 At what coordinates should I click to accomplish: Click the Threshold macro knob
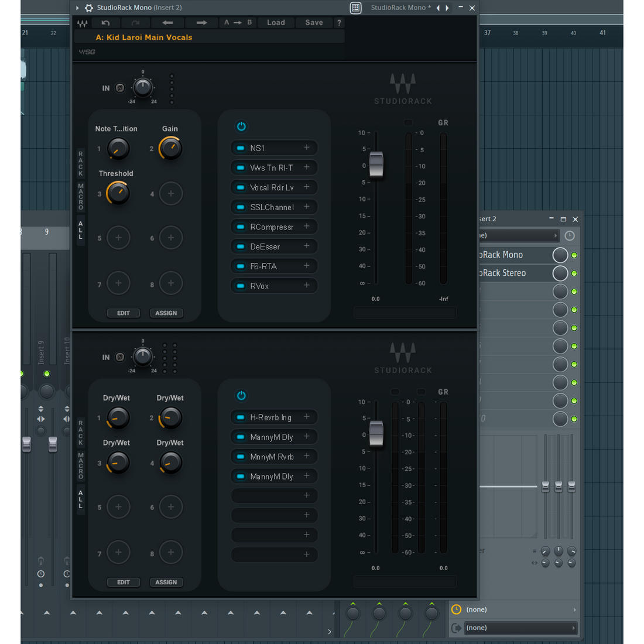118,193
